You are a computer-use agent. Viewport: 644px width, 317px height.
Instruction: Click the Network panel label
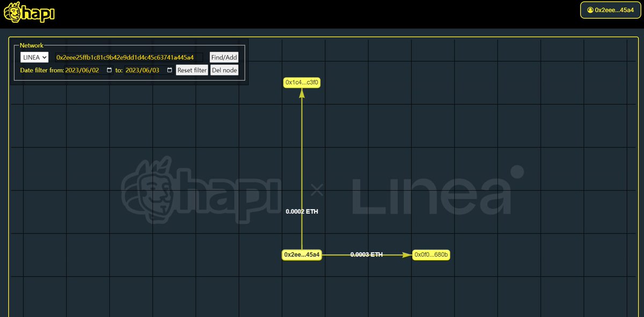[31, 46]
